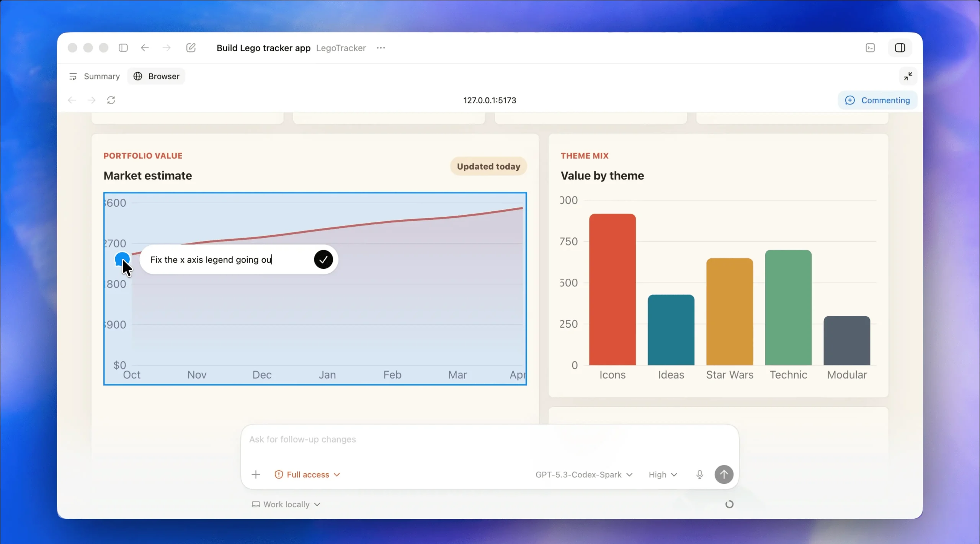Switch to the Summary tab
Screen dimensions: 980x544
tap(95, 76)
